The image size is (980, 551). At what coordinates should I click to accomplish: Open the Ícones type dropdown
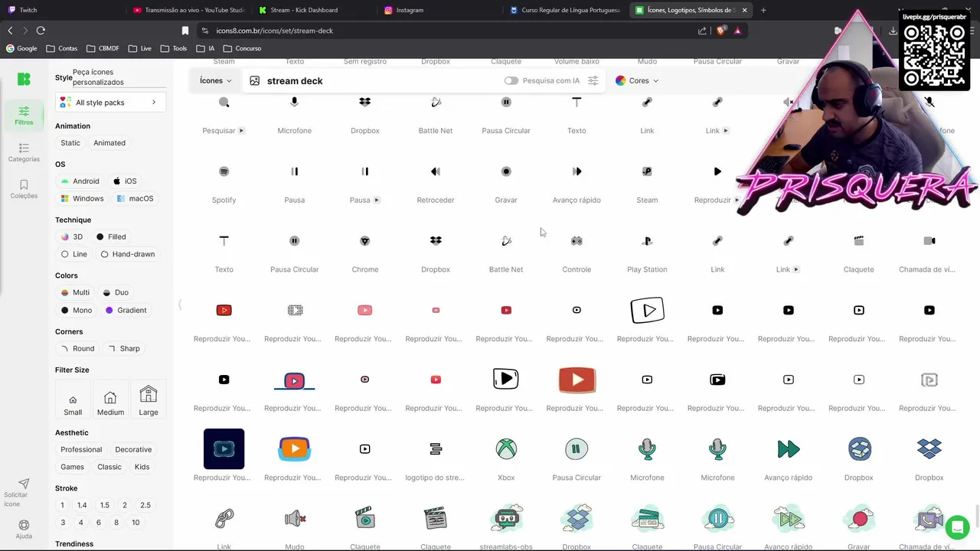[x=215, y=80]
